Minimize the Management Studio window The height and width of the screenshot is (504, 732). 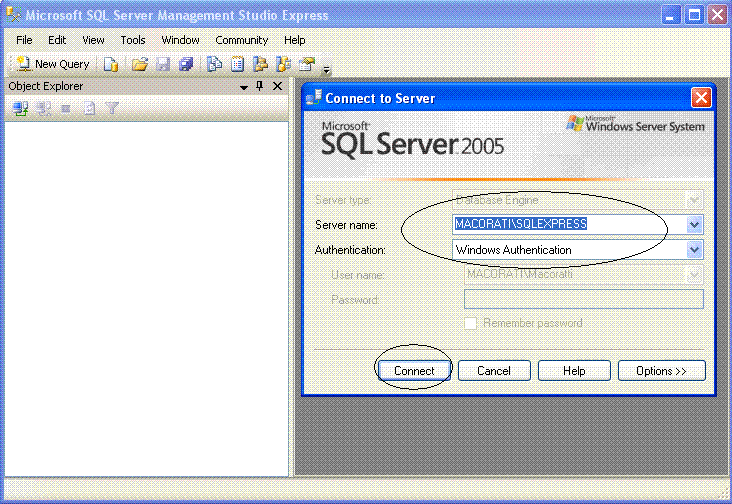click(671, 15)
